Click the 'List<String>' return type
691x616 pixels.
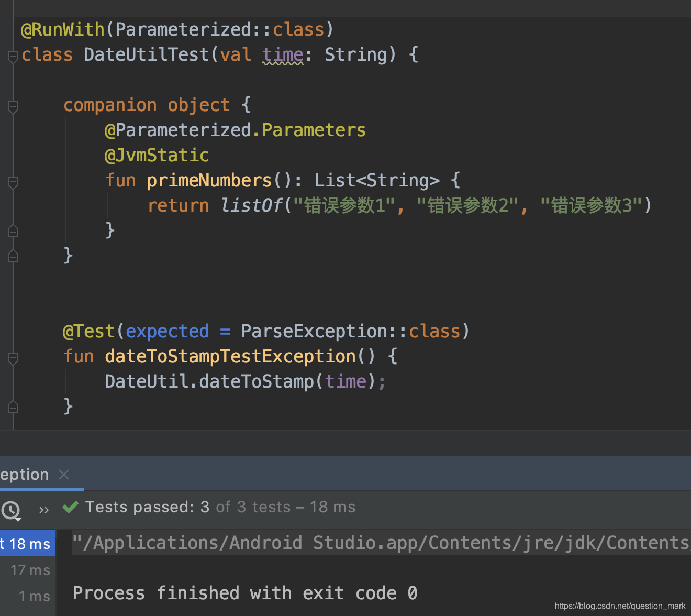pos(376,180)
